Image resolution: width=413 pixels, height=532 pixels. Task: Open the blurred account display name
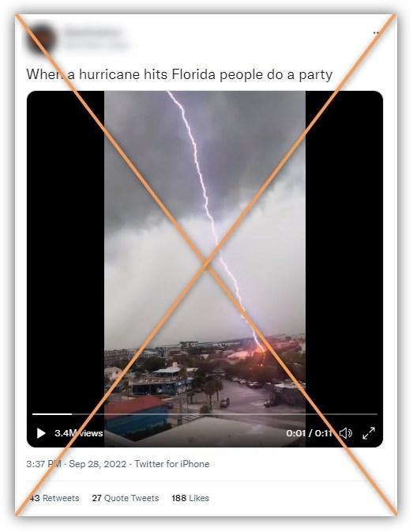92,32
